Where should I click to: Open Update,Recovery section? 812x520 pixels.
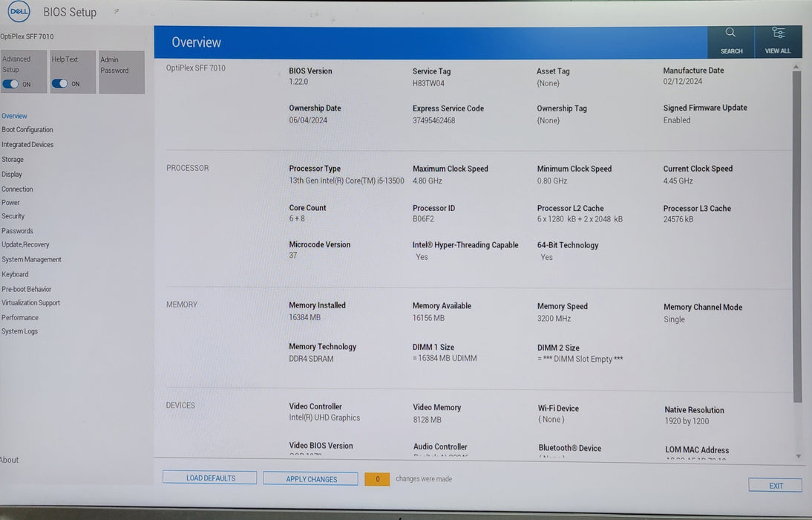pos(25,244)
